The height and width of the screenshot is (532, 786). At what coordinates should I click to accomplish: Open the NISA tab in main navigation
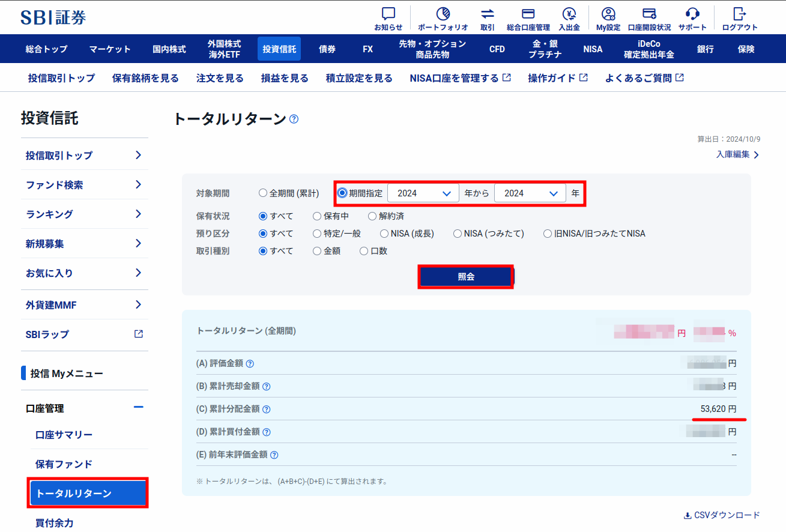pos(593,49)
